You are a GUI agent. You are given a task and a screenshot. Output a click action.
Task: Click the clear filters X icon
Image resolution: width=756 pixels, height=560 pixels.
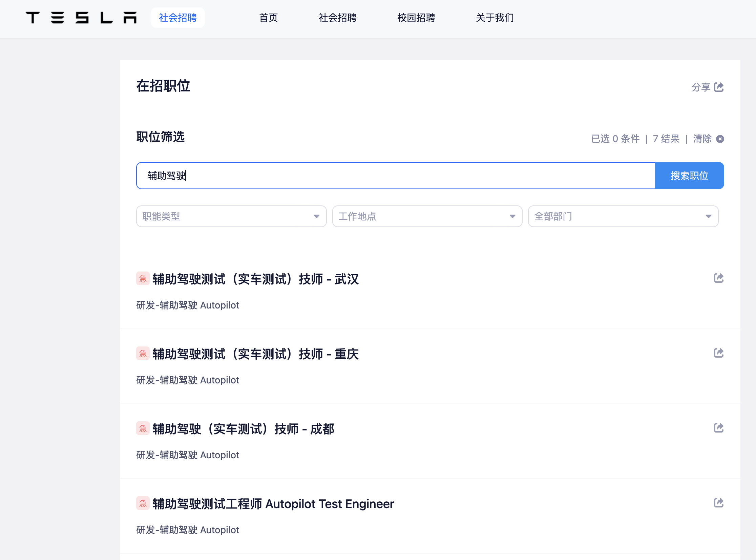[720, 139]
